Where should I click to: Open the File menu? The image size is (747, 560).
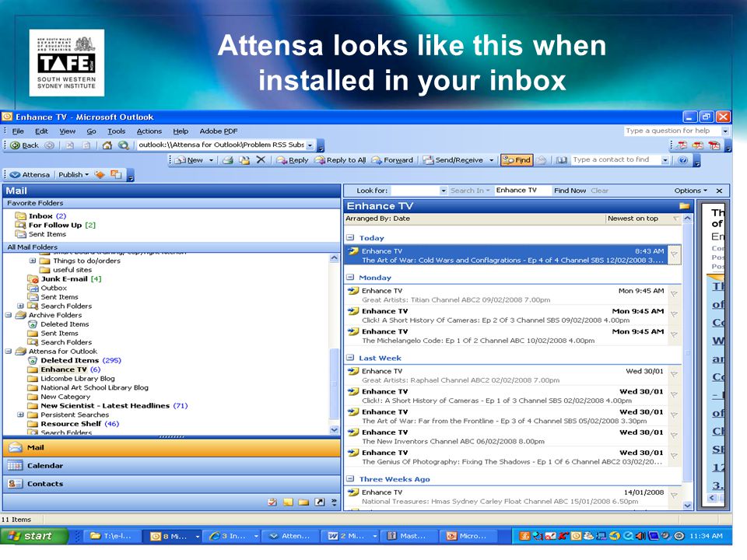pos(18,131)
